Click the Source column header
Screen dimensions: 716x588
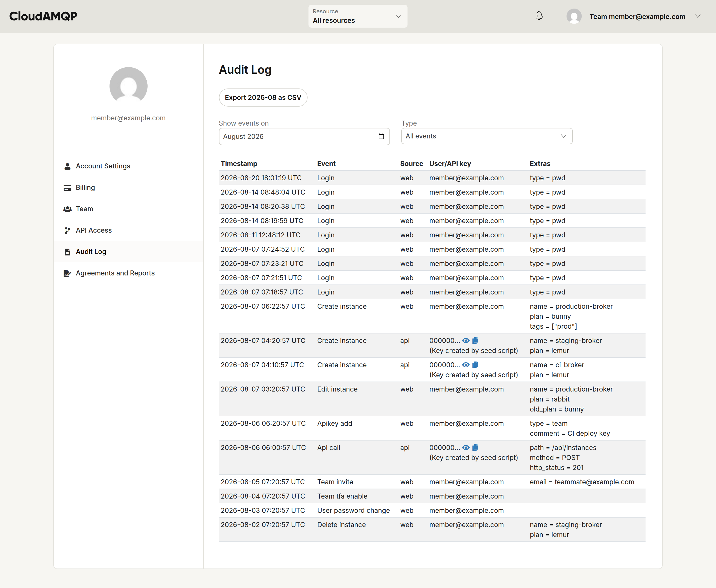(x=411, y=164)
